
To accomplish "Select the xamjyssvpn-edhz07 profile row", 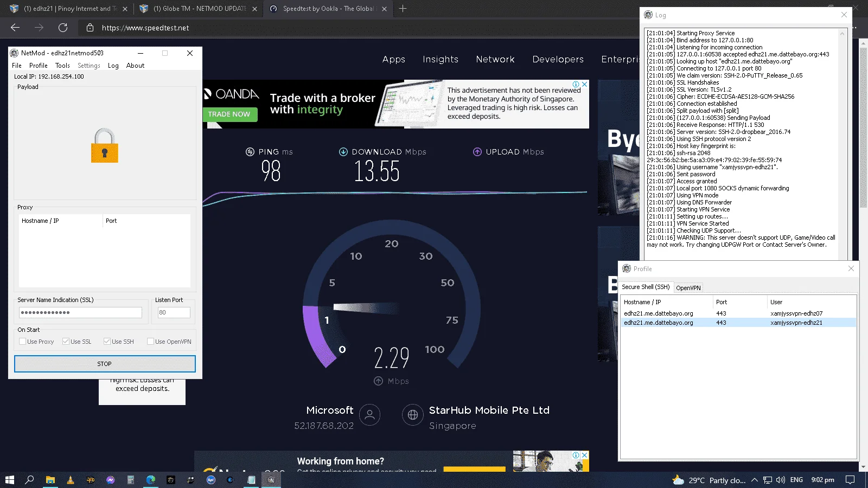I will [x=738, y=313].
